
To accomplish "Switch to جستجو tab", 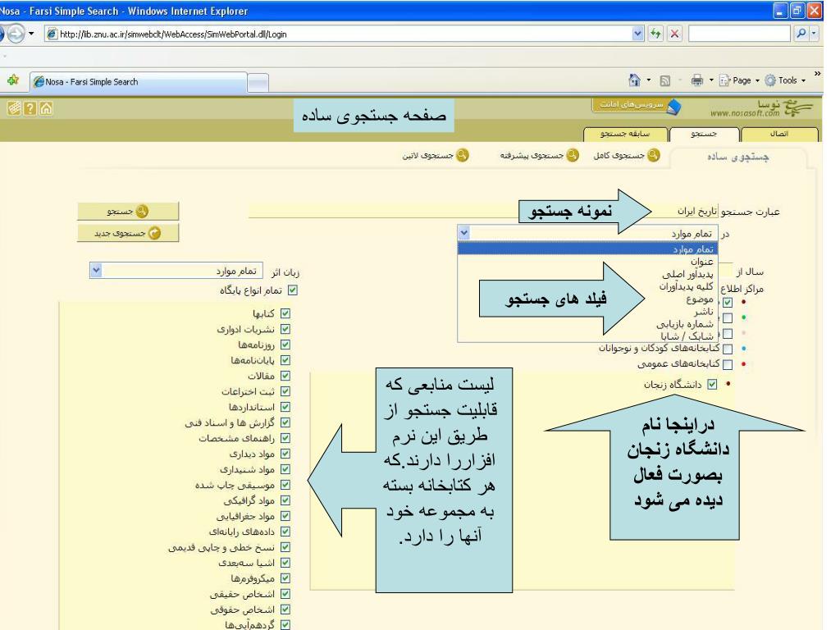I will click(704, 134).
